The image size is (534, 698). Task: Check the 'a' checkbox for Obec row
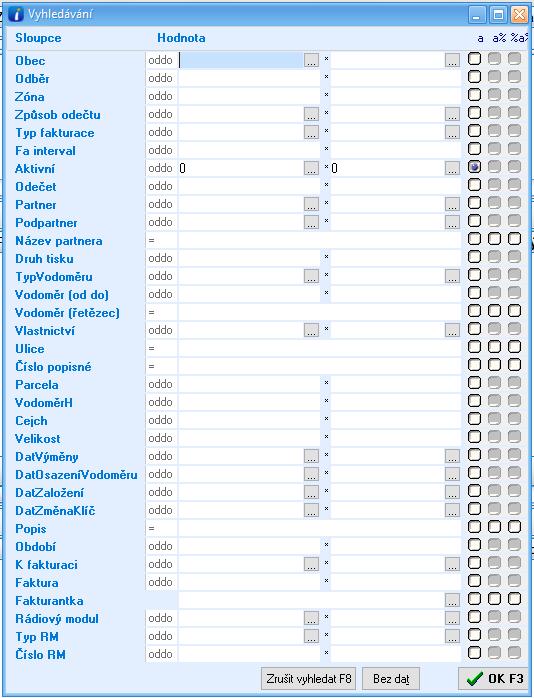click(474, 59)
